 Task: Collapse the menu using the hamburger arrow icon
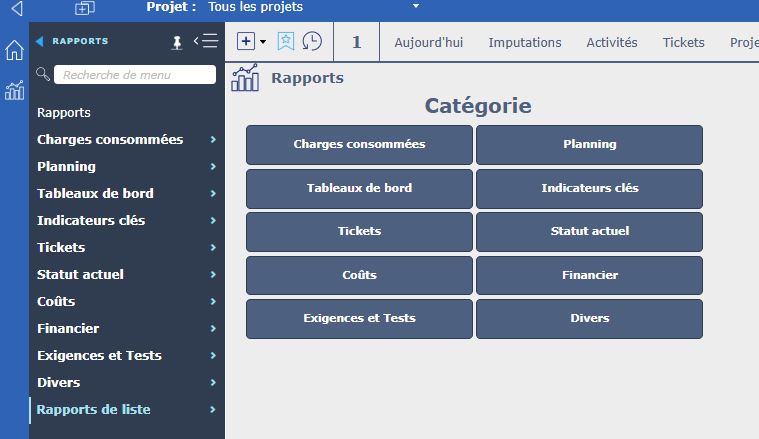coord(205,41)
